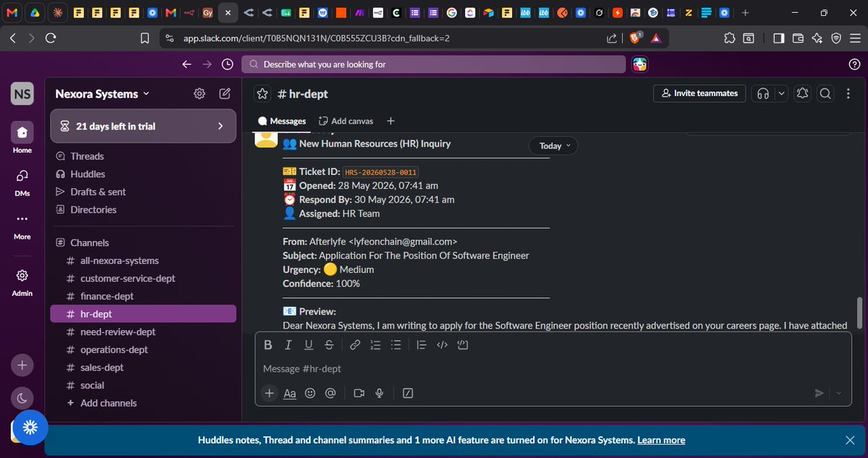The image size is (868, 458).
Task: Add a new tab with plus icon
Action: tap(391, 121)
